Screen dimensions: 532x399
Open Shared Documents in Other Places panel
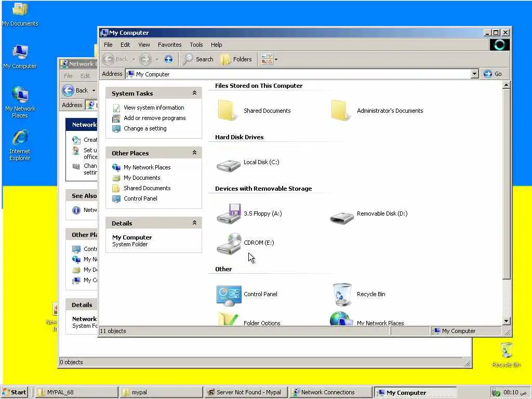tap(147, 188)
